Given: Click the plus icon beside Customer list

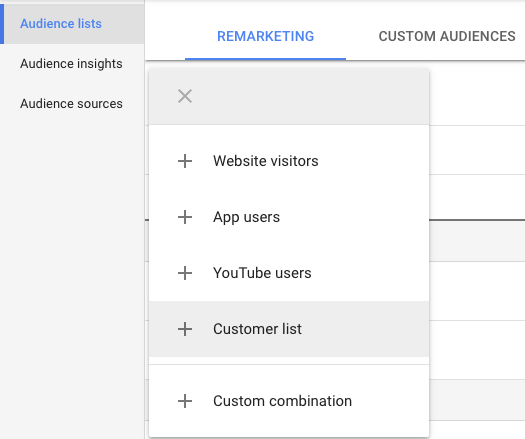Looking at the screenshot, I should pos(185,329).
